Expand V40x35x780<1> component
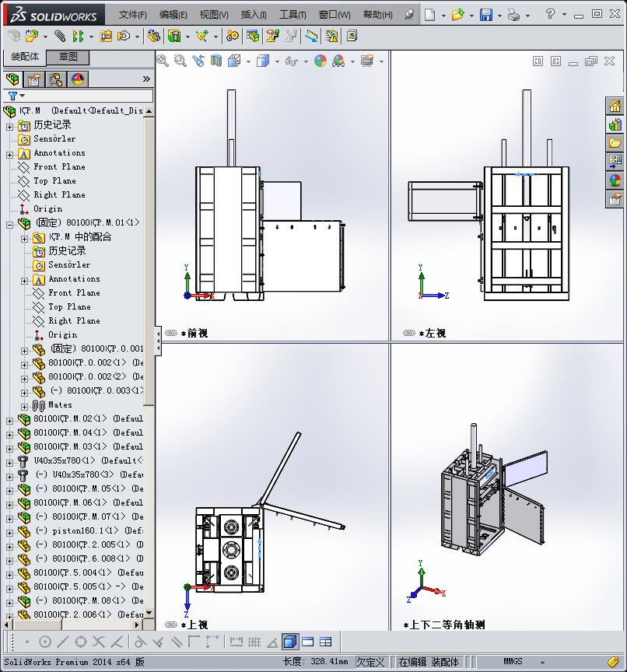Viewport: 627px width, 672px height. [9, 463]
